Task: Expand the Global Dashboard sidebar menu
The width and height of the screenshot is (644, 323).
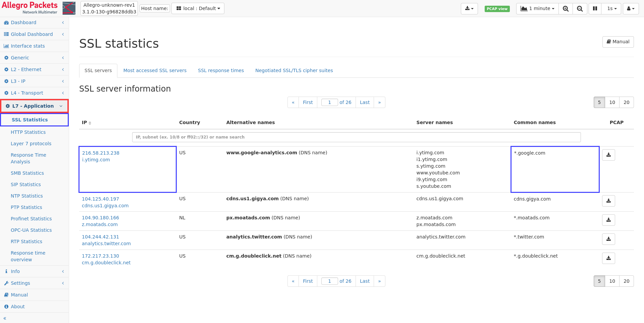Action: point(34,34)
